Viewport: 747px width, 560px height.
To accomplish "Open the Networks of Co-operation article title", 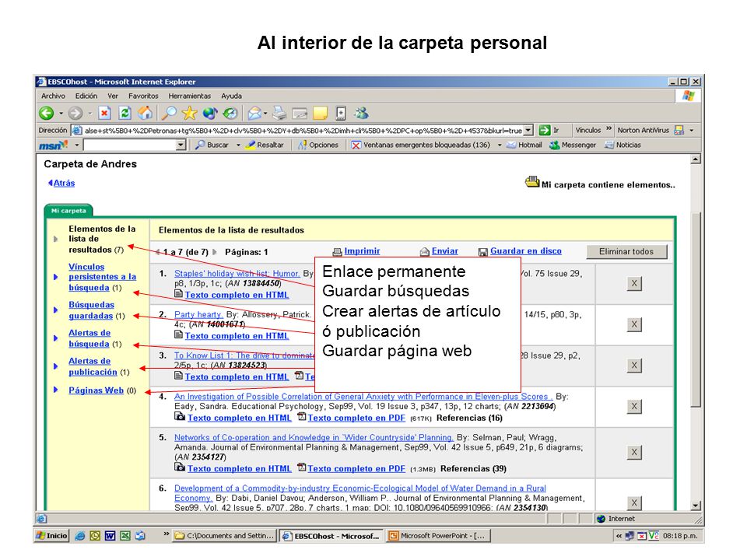I will point(314,437).
